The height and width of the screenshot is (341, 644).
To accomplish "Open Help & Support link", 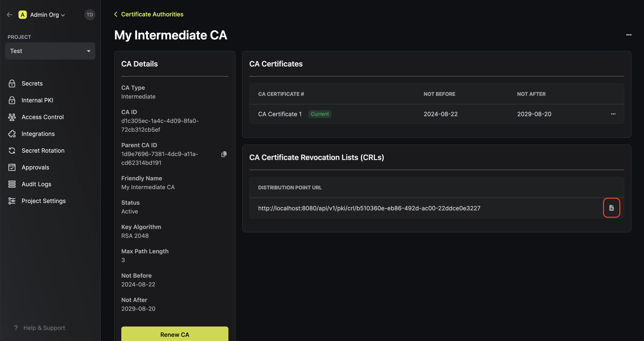I will (44, 328).
